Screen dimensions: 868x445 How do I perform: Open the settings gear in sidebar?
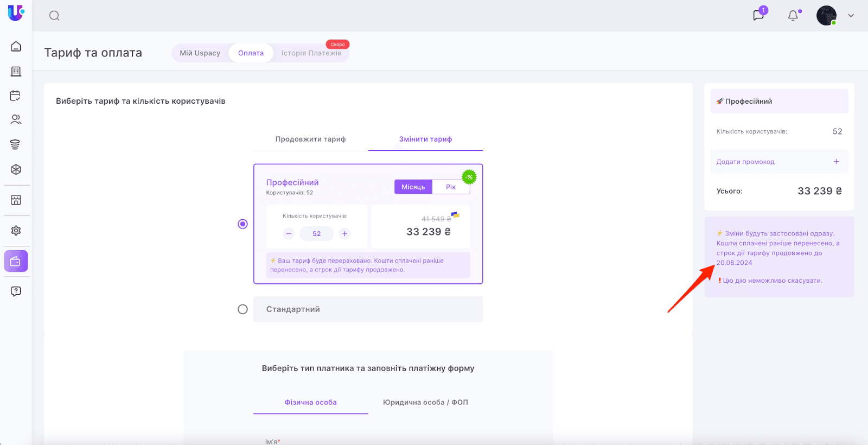16,231
